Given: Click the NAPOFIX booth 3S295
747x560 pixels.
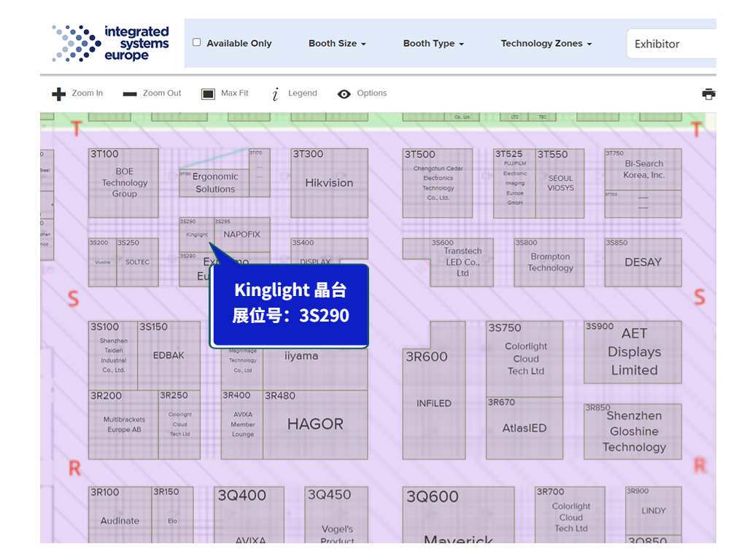Looking at the screenshot, I should coord(241,235).
